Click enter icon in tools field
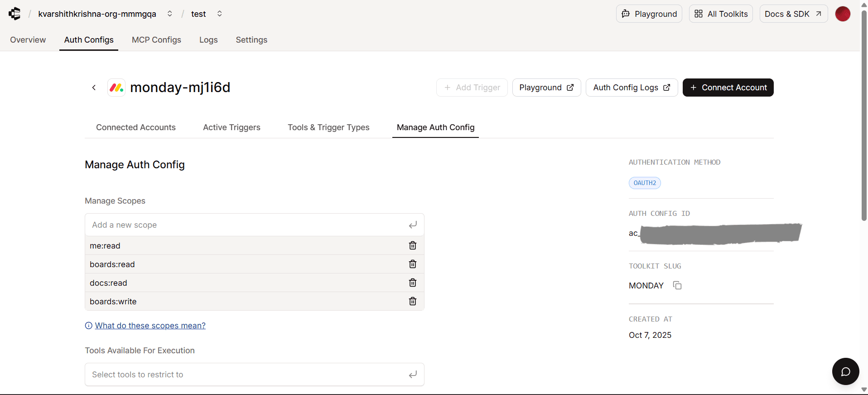 click(x=413, y=375)
